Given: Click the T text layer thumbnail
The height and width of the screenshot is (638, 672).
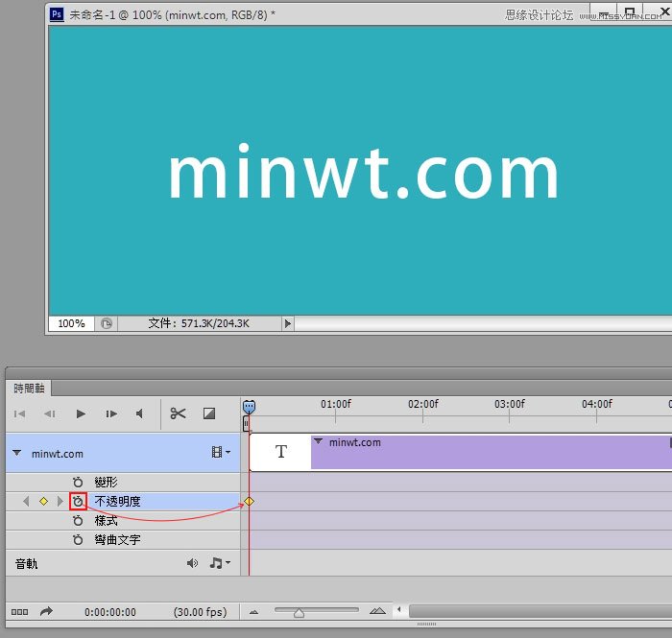Looking at the screenshot, I should [x=280, y=452].
